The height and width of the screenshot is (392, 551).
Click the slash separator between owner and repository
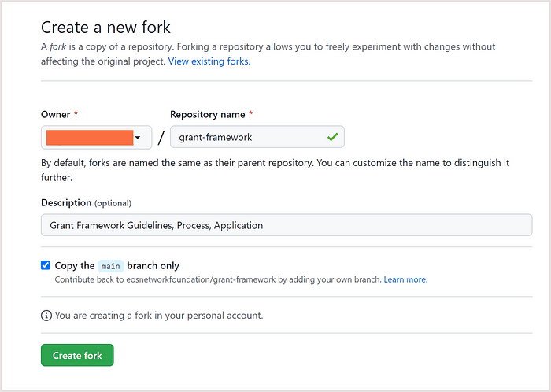[x=161, y=138]
